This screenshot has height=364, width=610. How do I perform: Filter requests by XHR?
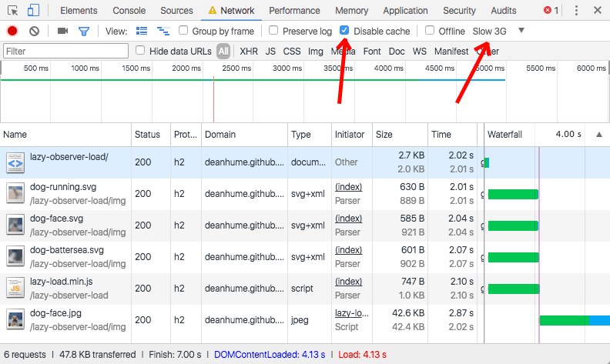(249, 52)
